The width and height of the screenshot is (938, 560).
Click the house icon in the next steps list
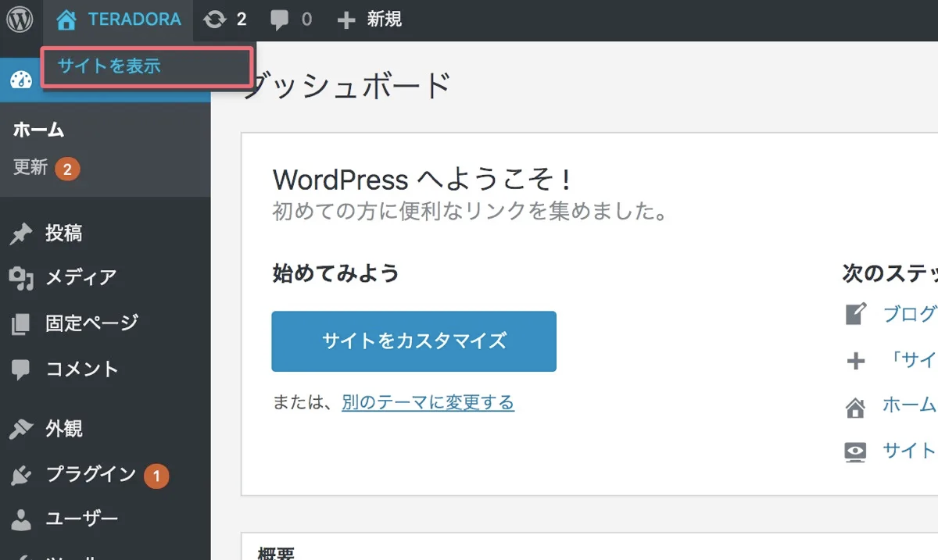[x=856, y=406]
